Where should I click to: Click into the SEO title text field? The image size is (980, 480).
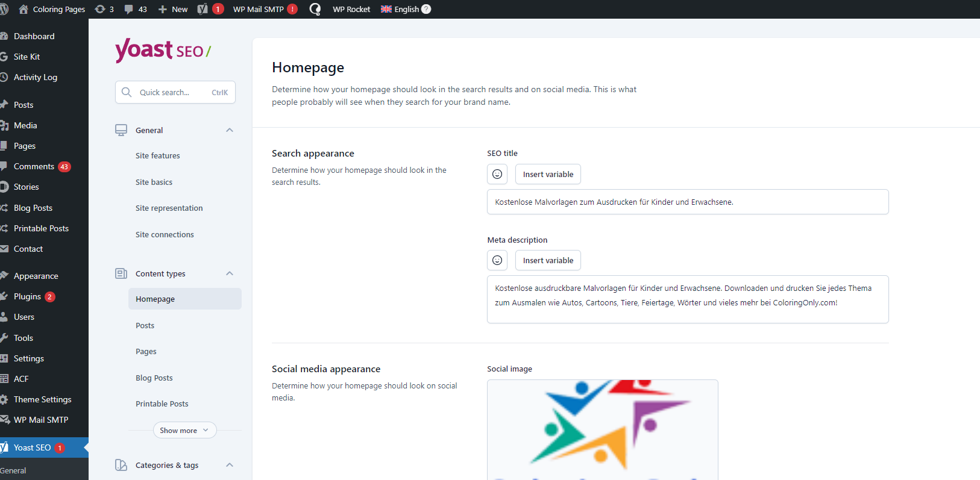click(x=688, y=202)
